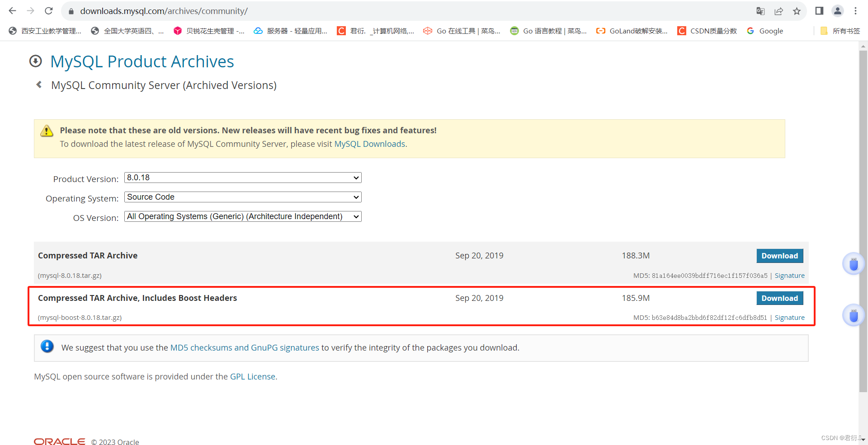Image resolution: width=868 pixels, height=445 pixels.
Task: Click the 185.9M file size
Action: point(636,298)
